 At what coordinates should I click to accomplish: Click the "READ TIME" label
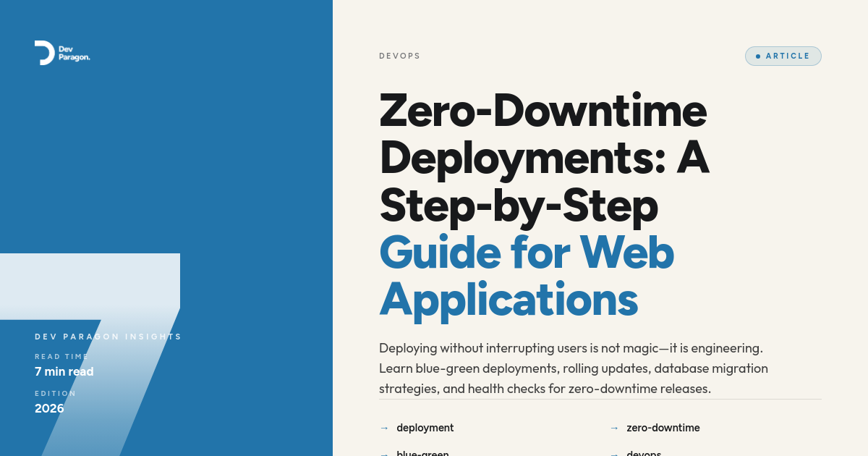(61, 356)
